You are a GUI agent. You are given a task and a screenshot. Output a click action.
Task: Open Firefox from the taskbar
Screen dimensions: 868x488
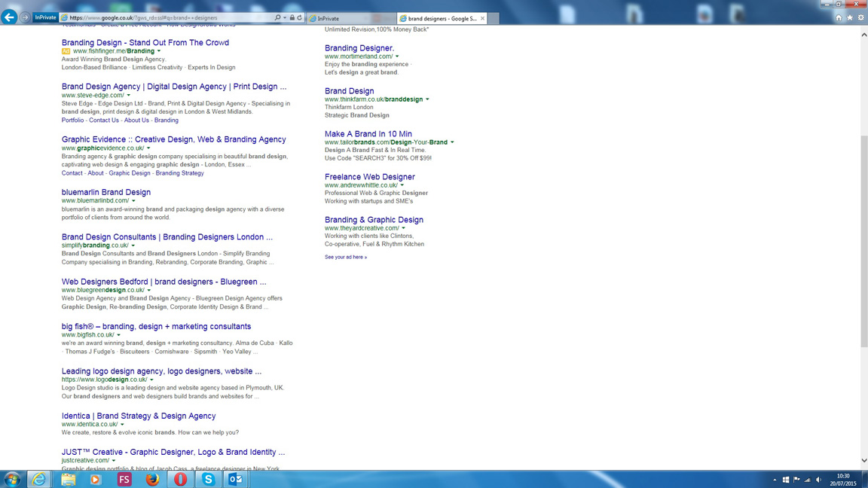[152, 479]
